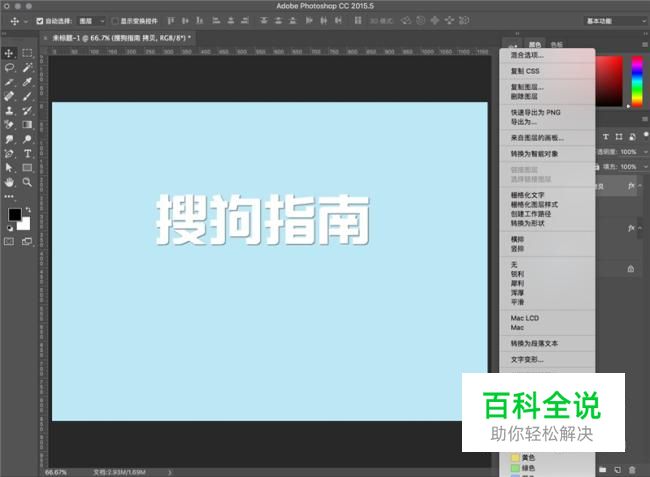Select the Clone Stamp tool
This screenshot has height=477, width=650.
point(9,111)
